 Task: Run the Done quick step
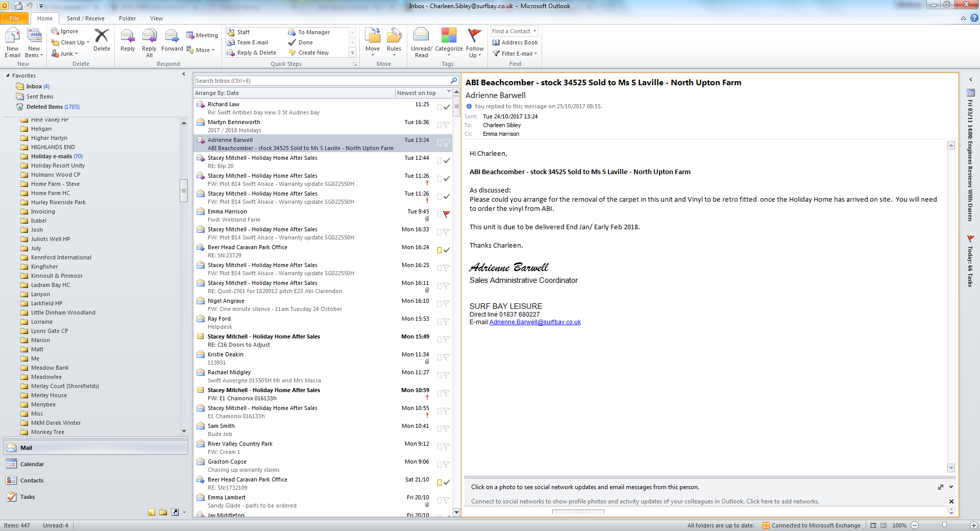click(x=301, y=42)
